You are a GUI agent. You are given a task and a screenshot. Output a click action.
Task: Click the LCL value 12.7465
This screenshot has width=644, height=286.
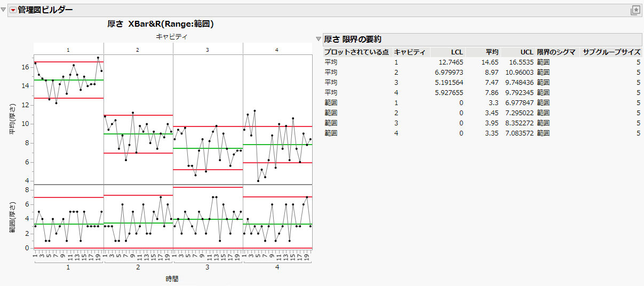click(450, 62)
